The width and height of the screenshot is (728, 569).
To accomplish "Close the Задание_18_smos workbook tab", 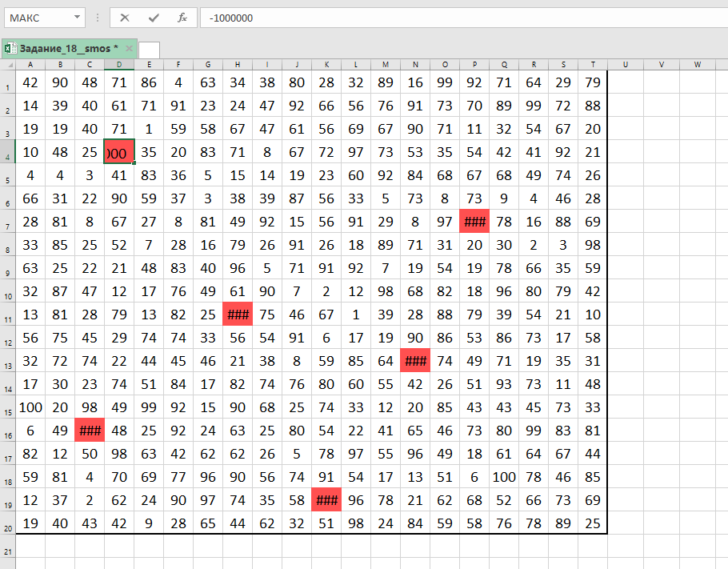I will click(x=129, y=49).
